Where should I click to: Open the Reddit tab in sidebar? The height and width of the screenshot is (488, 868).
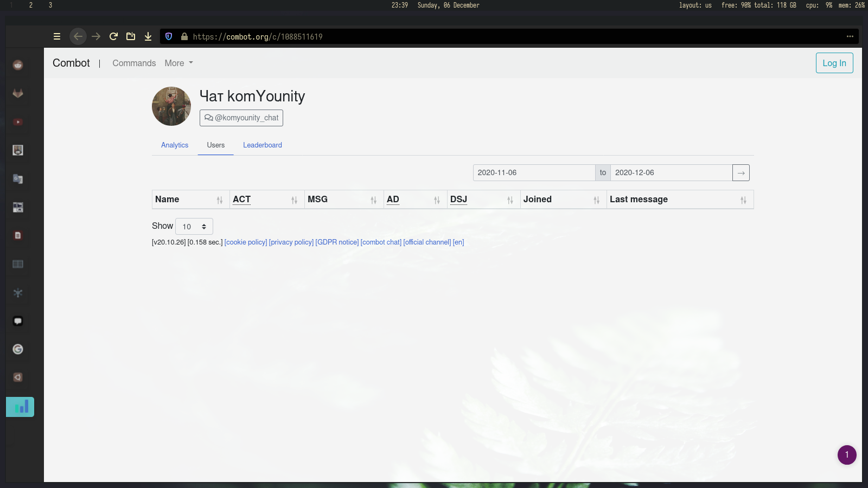coord(18,65)
